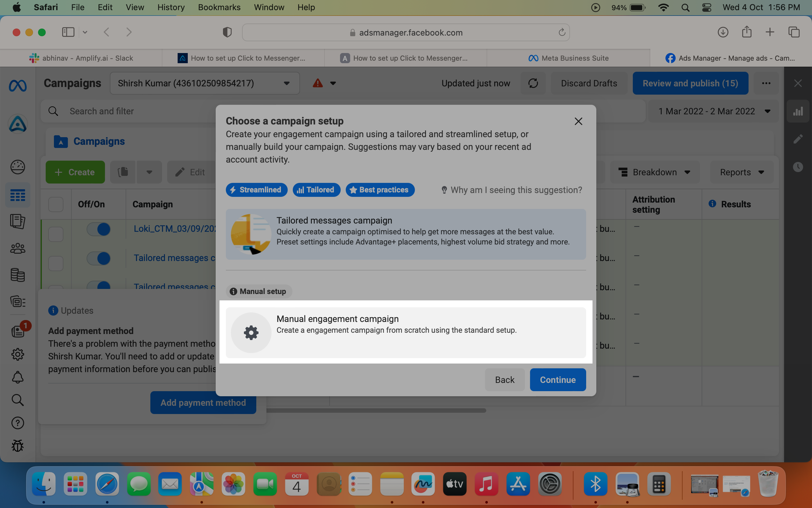
Task: Open the Loki_CTM campaign link
Action: coord(174,229)
